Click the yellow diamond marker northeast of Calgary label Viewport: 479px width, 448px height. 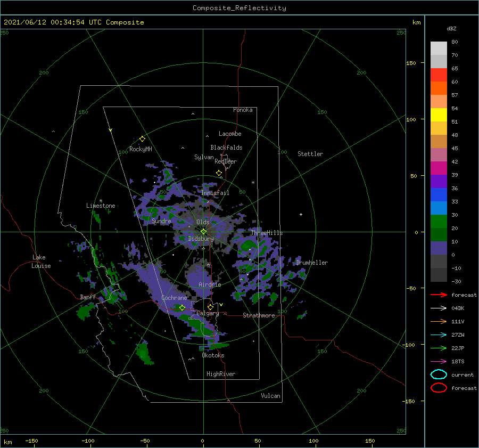pyautogui.click(x=210, y=307)
